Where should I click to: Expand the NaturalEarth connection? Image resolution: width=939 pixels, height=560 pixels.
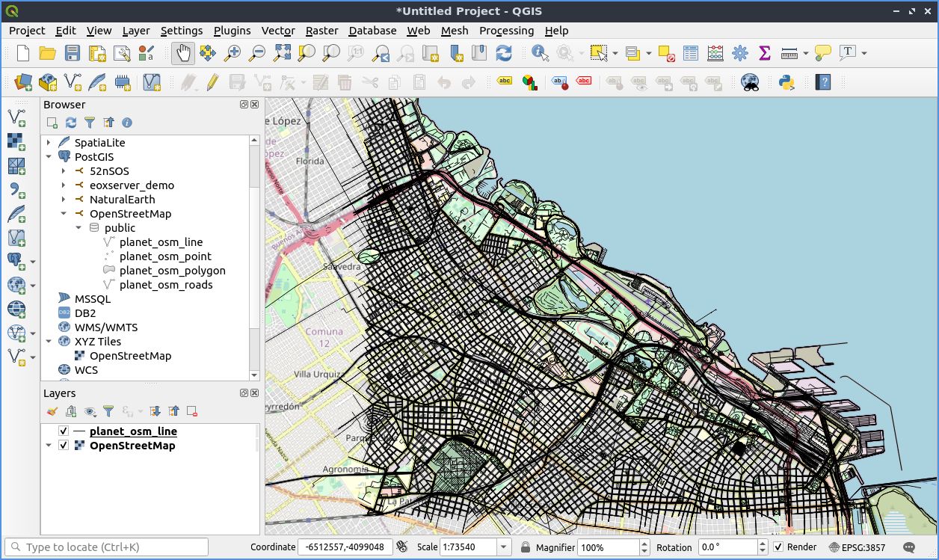pyautogui.click(x=64, y=200)
